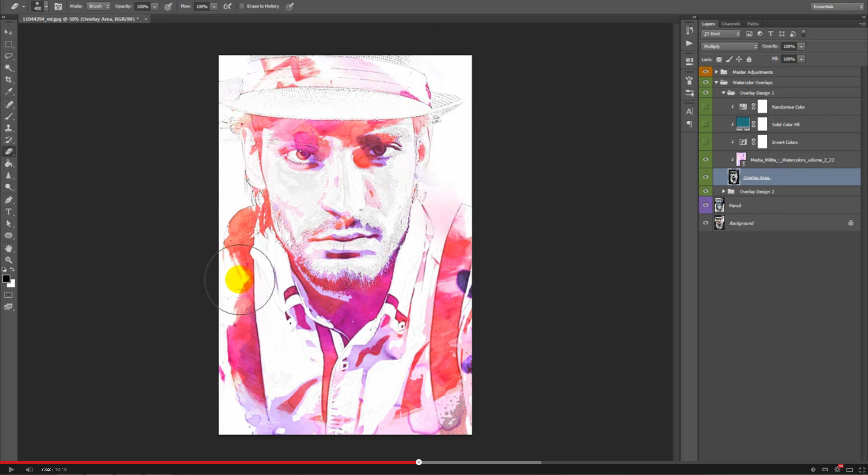Click the Background layer thumbnail
Image resolution: width=868 pixels, height=475 pixels.
719,223
